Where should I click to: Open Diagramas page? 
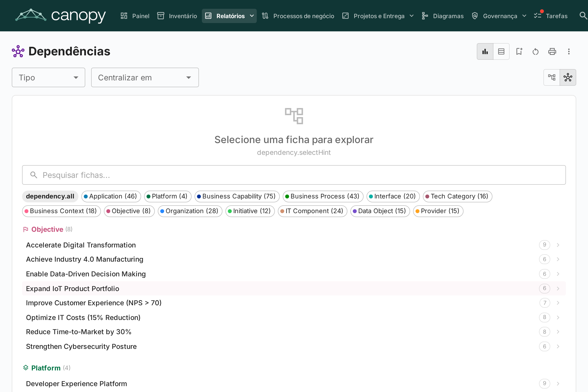(442, 16)
